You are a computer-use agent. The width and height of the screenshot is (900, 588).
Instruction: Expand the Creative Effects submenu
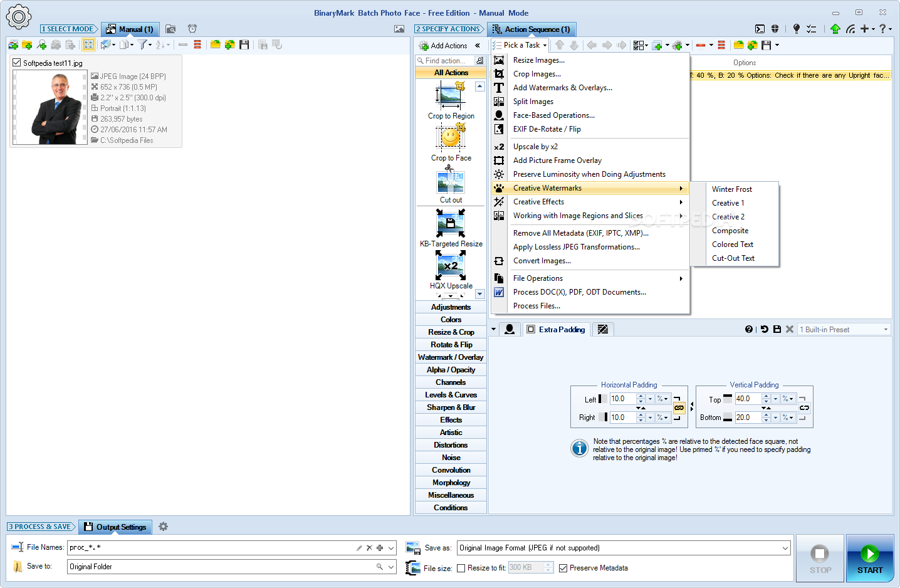(x=590, y=202)
